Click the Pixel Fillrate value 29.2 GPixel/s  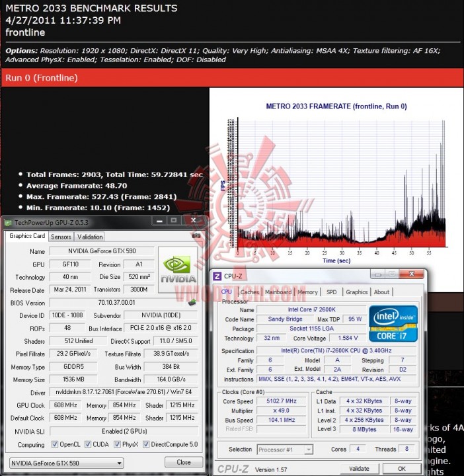tap(73, 354)
